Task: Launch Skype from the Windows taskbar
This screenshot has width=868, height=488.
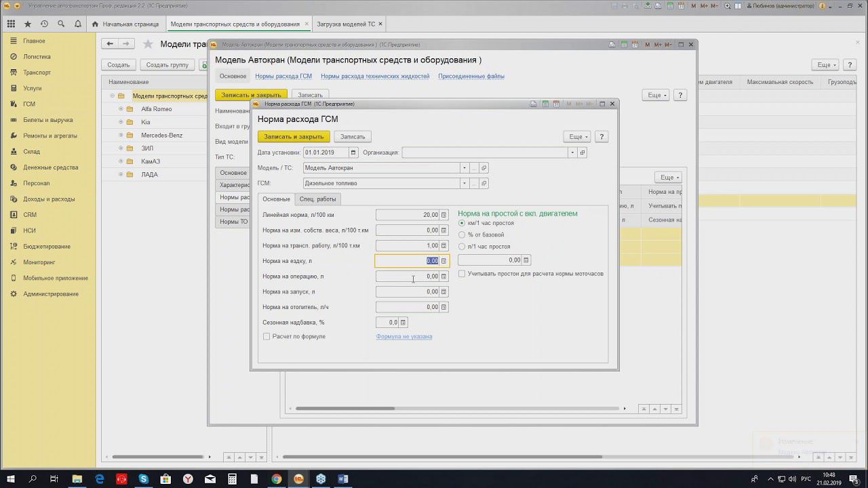Action: 143,479
